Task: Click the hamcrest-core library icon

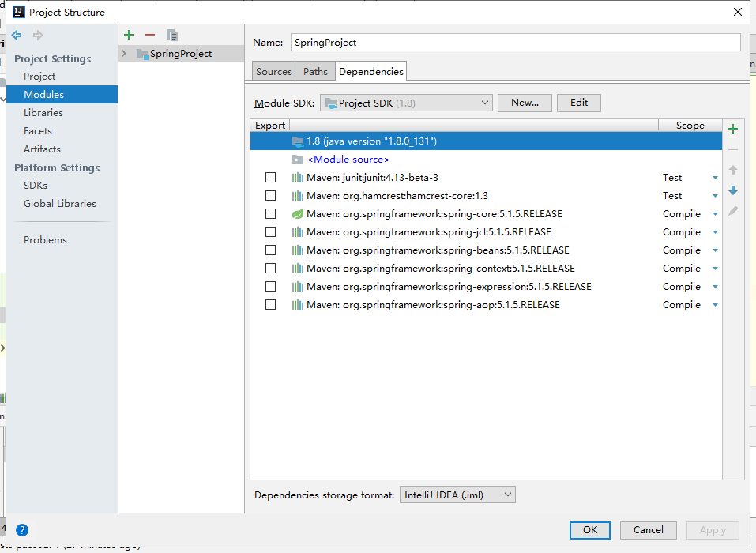Action: tap(298, 196)
